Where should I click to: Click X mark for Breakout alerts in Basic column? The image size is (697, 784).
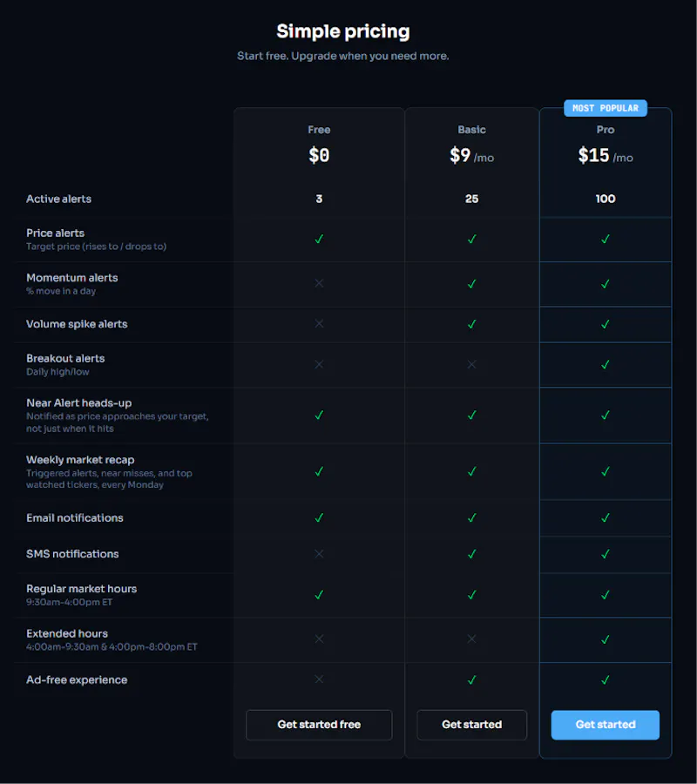471,364
